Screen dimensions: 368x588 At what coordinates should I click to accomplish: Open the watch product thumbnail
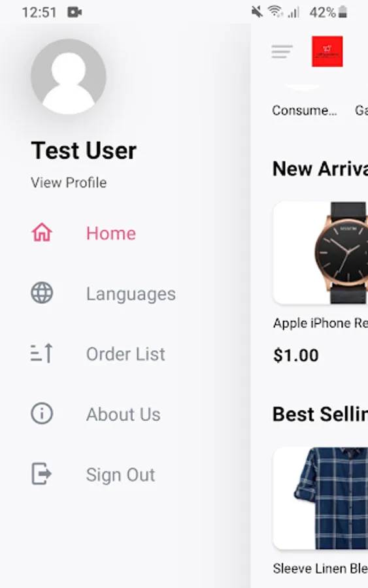321,253
